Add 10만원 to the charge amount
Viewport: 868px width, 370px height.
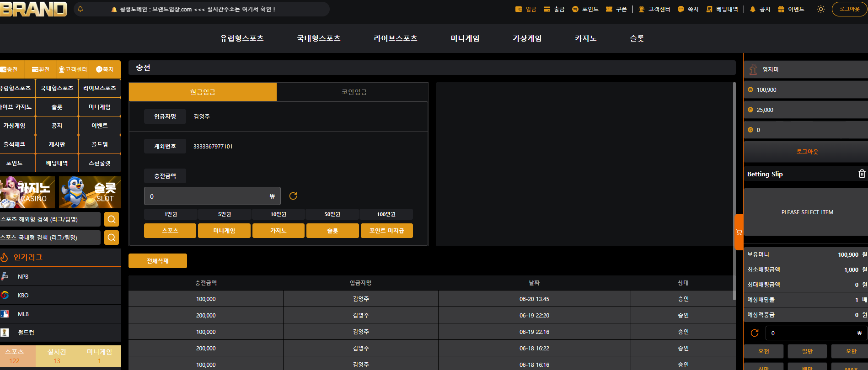point(278,214)
